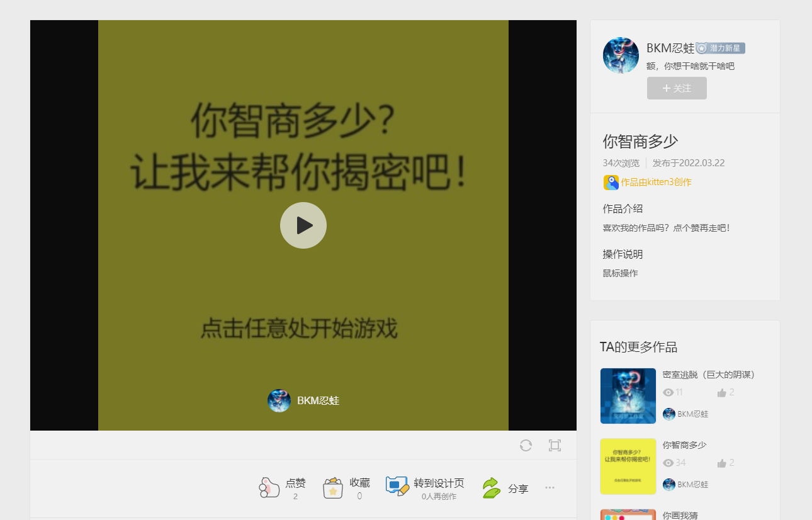
Task: Click the view count eye icon for 密室逃脱
Action: pos(668,393)
